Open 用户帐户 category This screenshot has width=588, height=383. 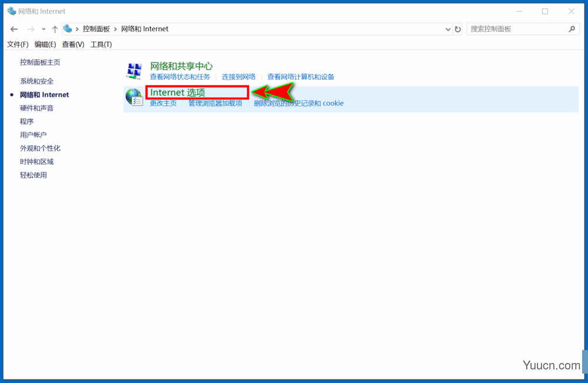[34, 135]
